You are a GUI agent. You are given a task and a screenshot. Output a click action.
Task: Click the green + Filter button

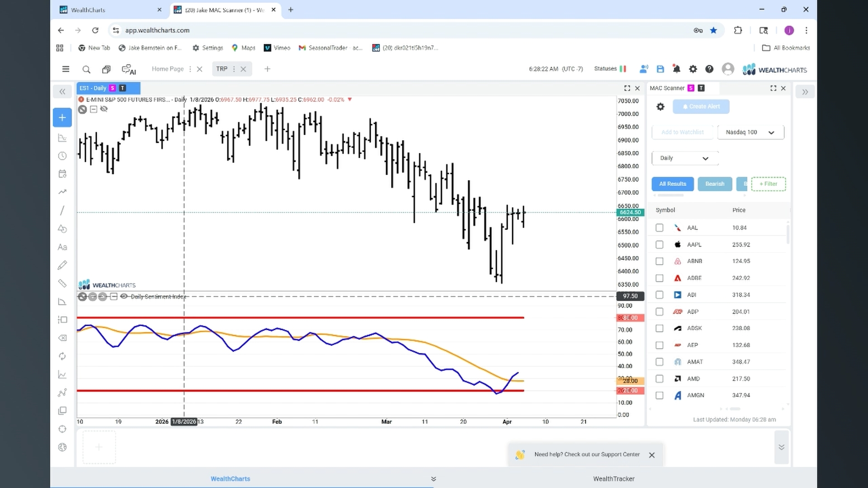tap(769, 184)
